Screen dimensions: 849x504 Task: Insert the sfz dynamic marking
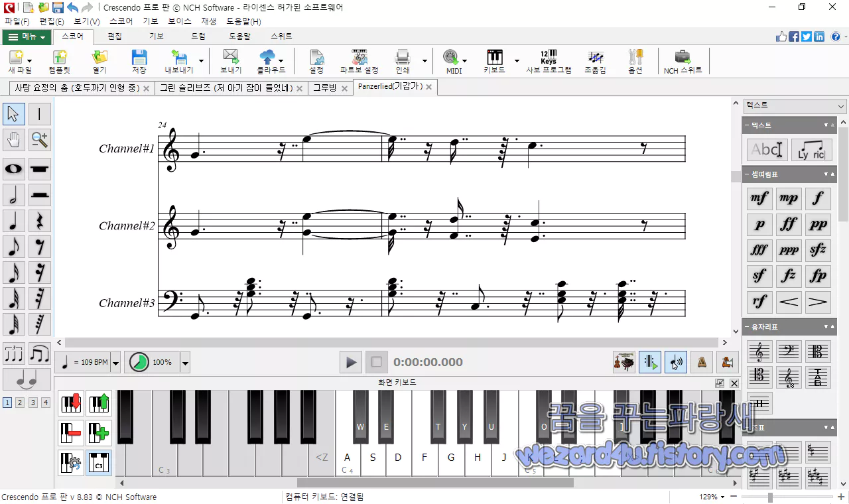pyautogui.click(x=818, y=250)
